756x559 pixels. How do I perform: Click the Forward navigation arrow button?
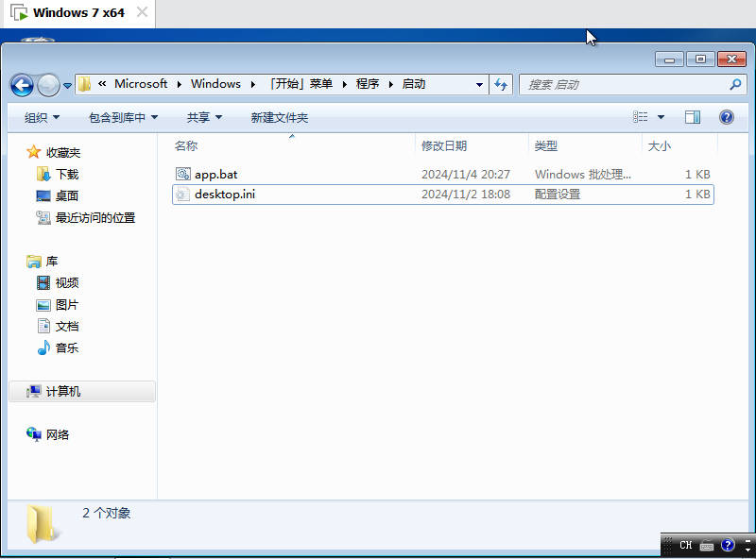click(48, 86)
